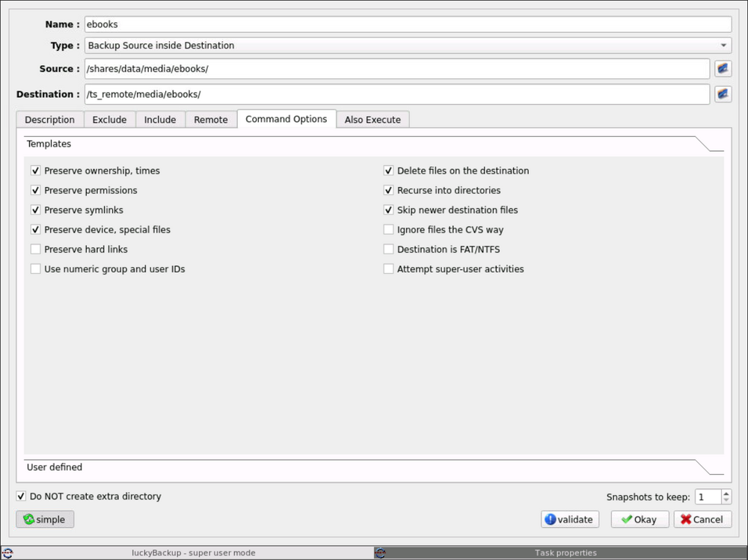The height and width of the screenshot is (560, 748).
Task: Click the Cancel button
Action: point(702,520)
